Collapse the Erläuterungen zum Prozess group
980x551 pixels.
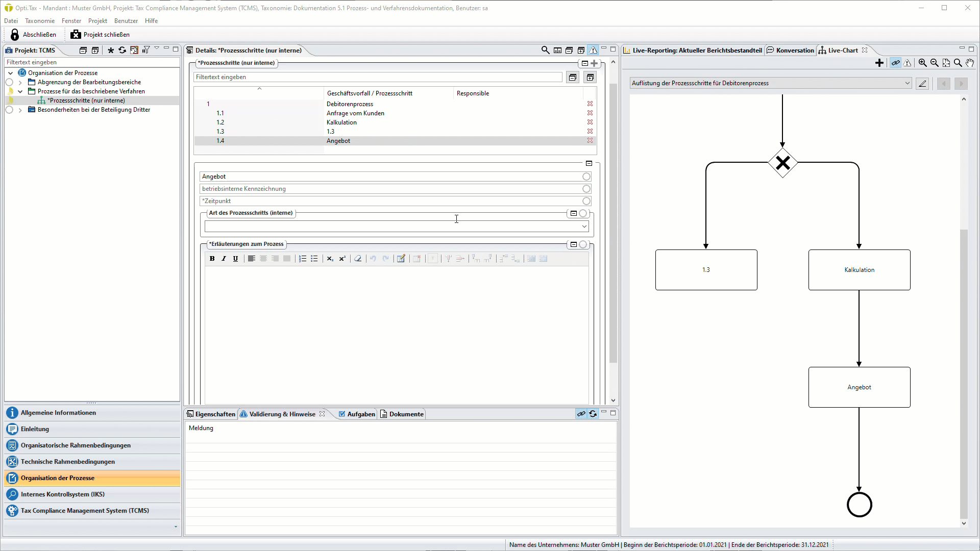click(573, 244)
